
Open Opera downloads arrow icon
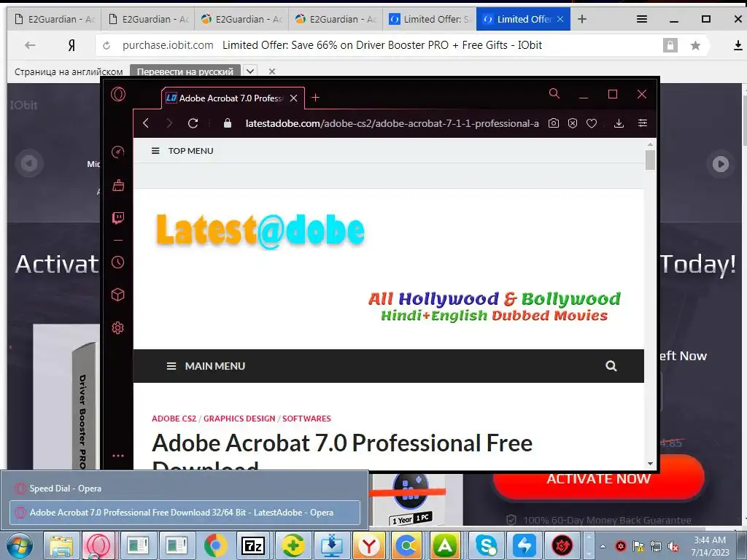(x=619, y=123)
